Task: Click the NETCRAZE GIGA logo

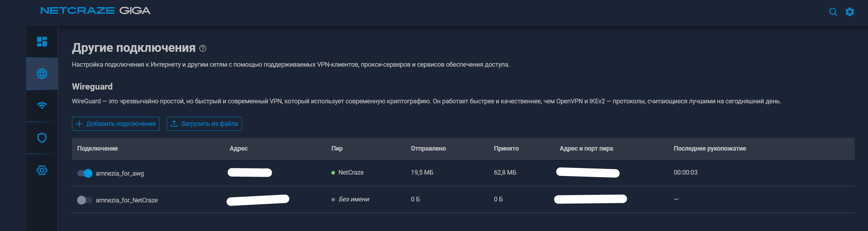Action: (x=95, y=11)
